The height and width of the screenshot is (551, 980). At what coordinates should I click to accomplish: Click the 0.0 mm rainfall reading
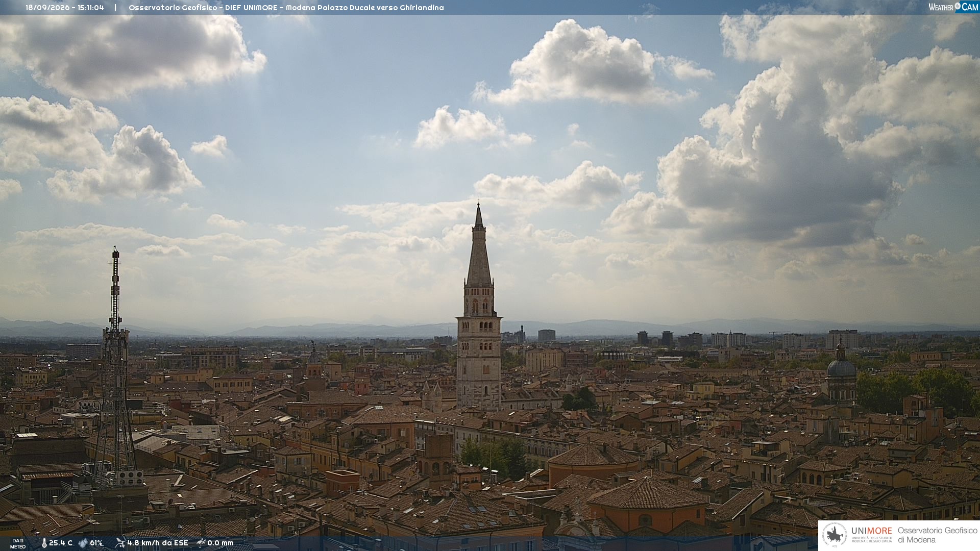point(220,543)
